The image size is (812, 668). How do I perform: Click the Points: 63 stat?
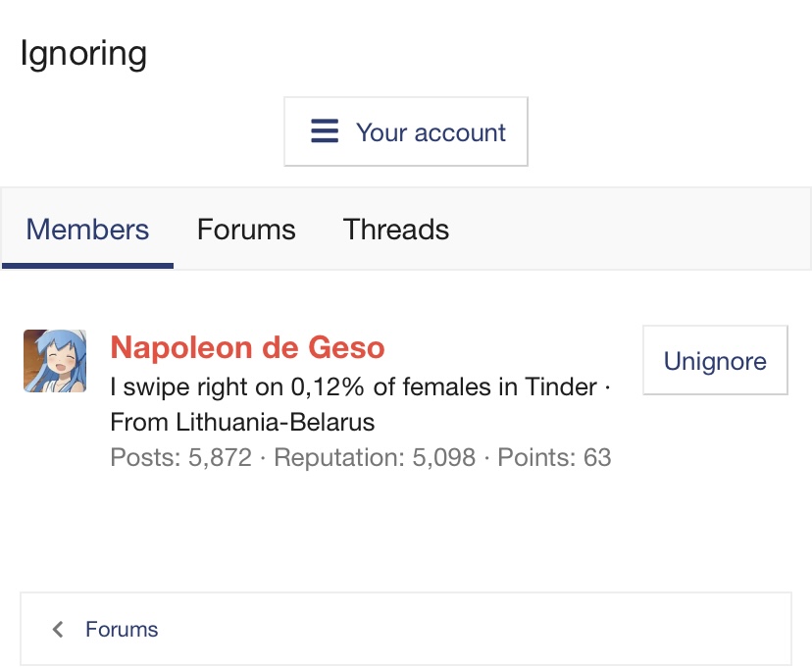pyautogui.click(x=554, y=457)
